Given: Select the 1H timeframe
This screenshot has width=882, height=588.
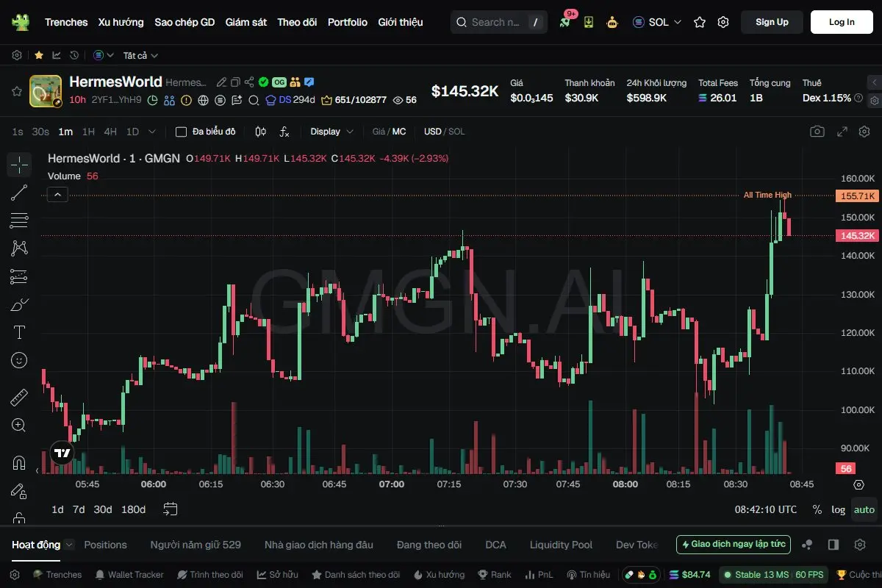Looking at the screenshot, I should tap(88, 132).
